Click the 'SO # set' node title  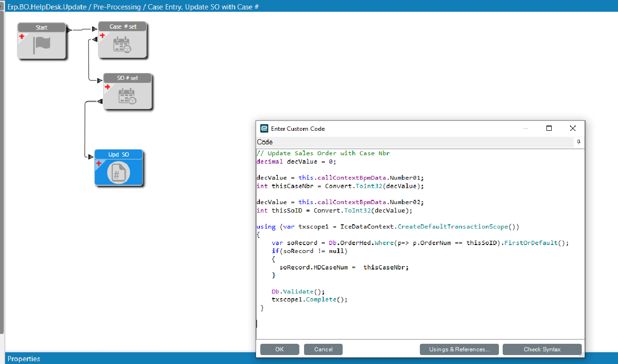tap(128, 78)
